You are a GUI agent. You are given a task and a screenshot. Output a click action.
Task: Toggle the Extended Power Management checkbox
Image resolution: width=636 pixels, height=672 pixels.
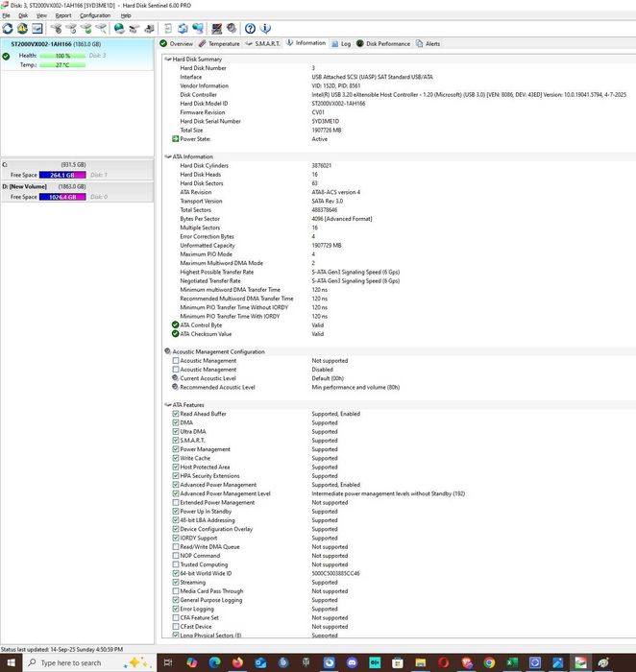[176, 502]
